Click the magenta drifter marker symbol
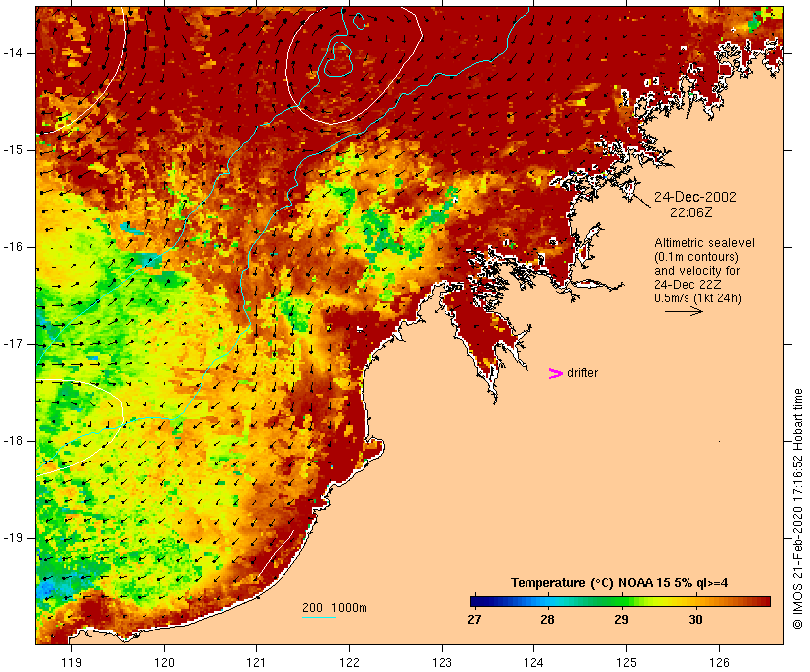Screen dimensions: 810x672 pos(555,374)
